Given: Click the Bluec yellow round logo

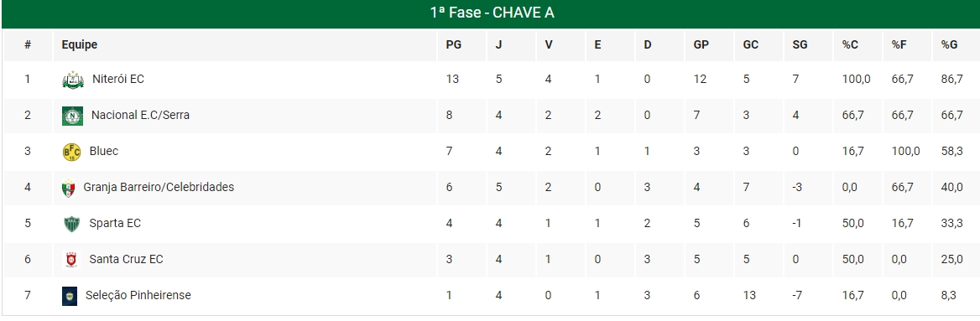Looking at the screenshot, I should pos(72,152).
